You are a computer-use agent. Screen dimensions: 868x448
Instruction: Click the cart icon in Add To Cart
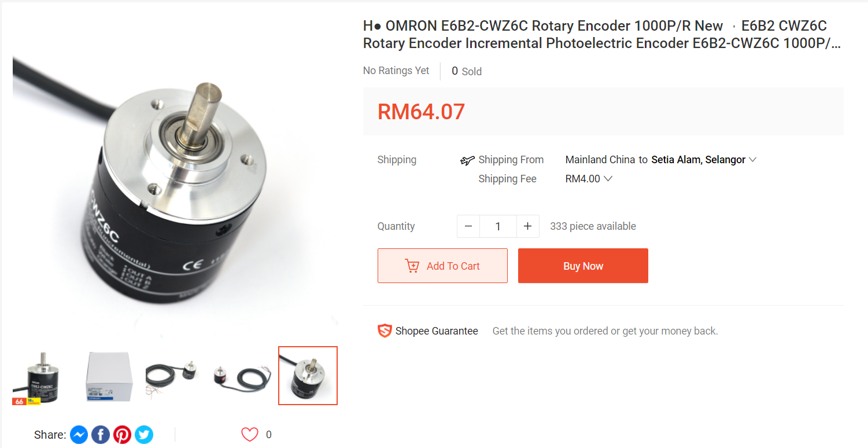pyautogui.click(x=412, y=266)
